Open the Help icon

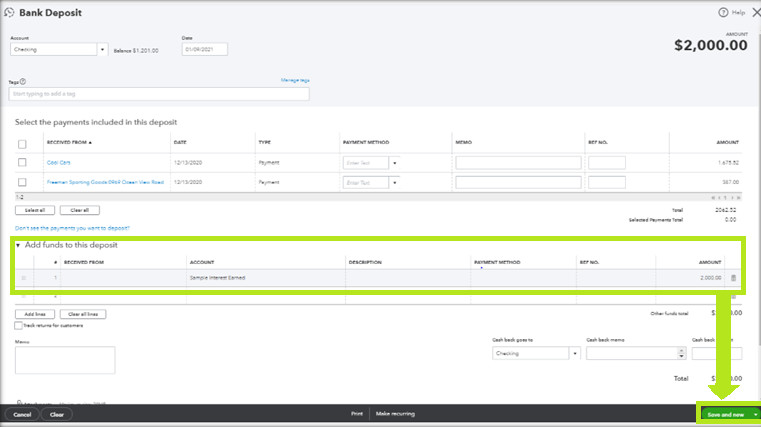pos(723,13)
